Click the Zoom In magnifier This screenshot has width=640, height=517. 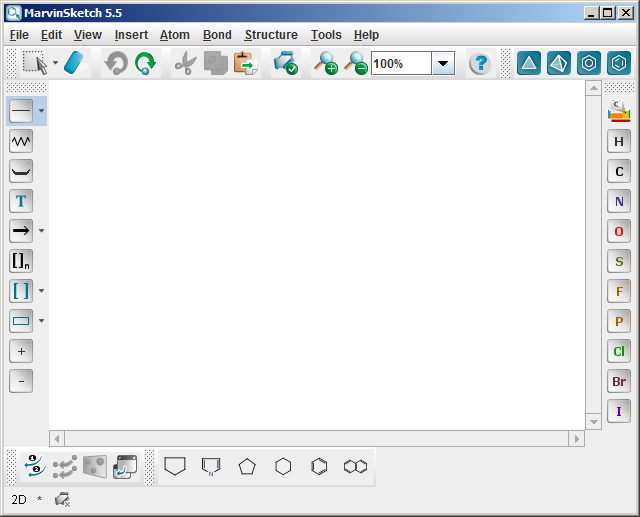point(325,64)
